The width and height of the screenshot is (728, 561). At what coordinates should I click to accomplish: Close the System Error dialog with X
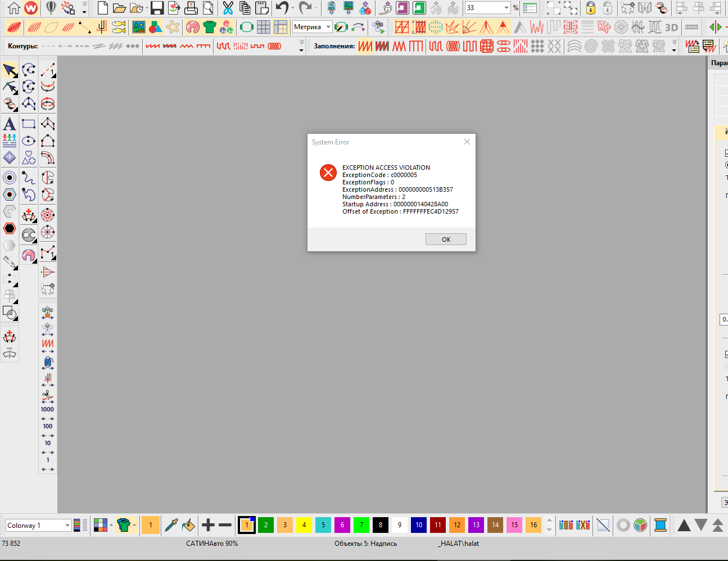[467, 142]
